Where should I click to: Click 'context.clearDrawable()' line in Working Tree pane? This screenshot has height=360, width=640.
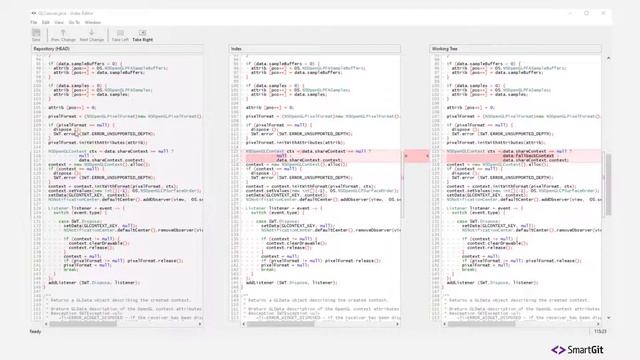click(x=497, y=243)
